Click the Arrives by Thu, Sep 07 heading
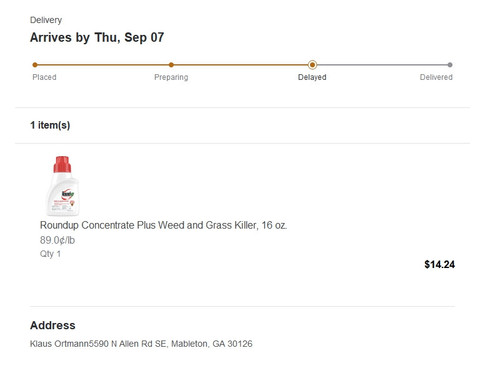500x391 pixels. click(97, 37)
